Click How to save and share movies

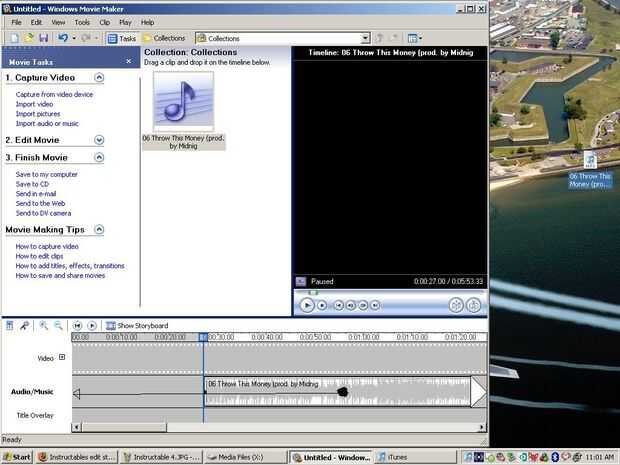pos(60,276)
